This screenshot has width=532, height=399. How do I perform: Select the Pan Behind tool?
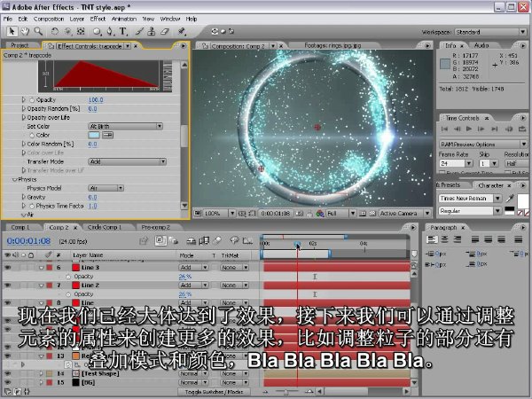coord(81,32)
